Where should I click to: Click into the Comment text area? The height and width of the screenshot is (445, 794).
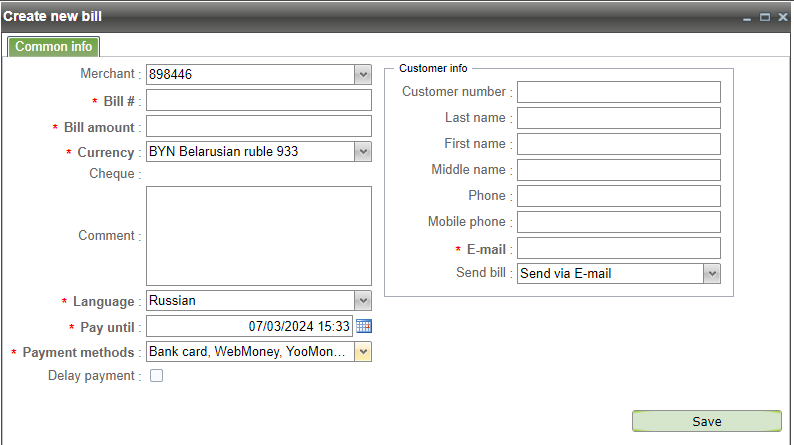(259, 236)
